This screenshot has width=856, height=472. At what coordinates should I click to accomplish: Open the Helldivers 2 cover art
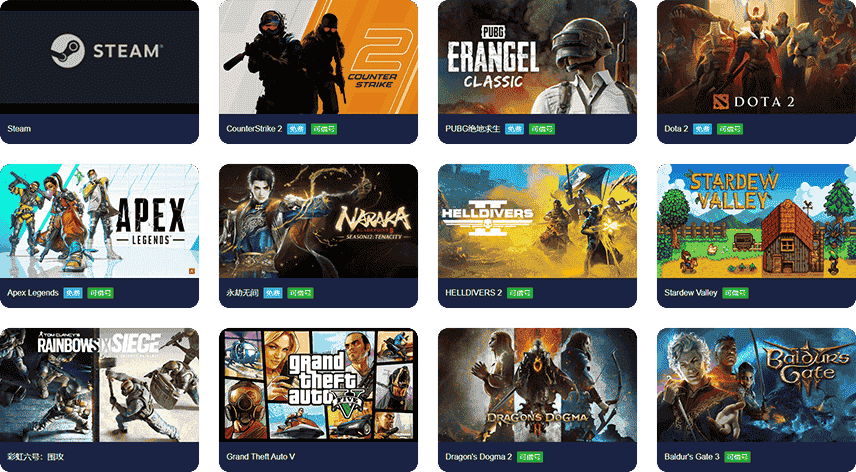[x=537, y=221]
